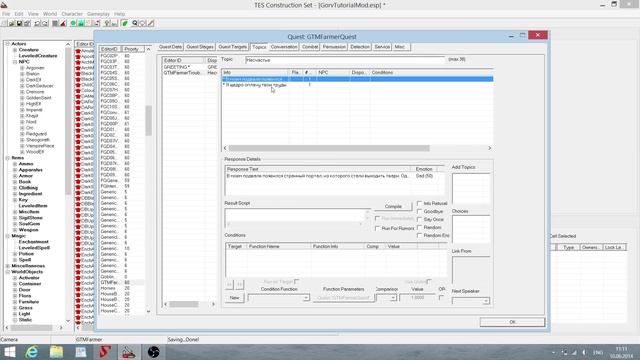
Task: Switch to the Conversation tab
Action: (284, 47)
